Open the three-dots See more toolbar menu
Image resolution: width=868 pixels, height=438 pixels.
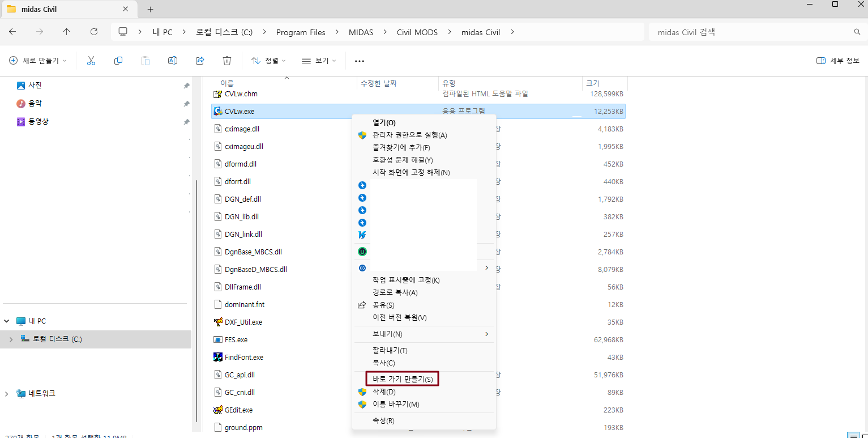pos(360,61)
